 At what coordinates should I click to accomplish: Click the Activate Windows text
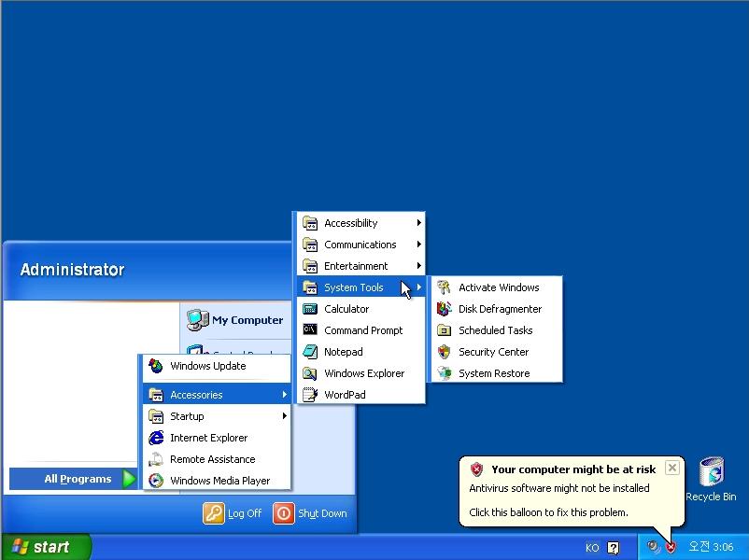(499, 287)
